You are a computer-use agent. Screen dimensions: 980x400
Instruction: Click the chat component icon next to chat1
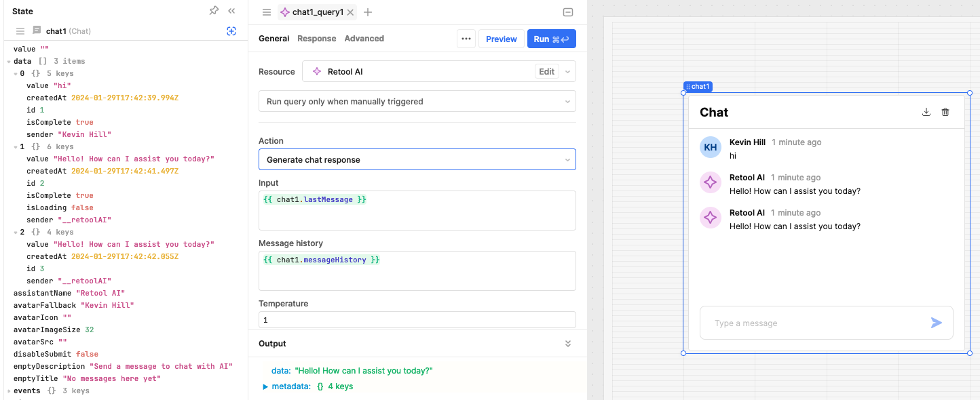coord(37,31)
